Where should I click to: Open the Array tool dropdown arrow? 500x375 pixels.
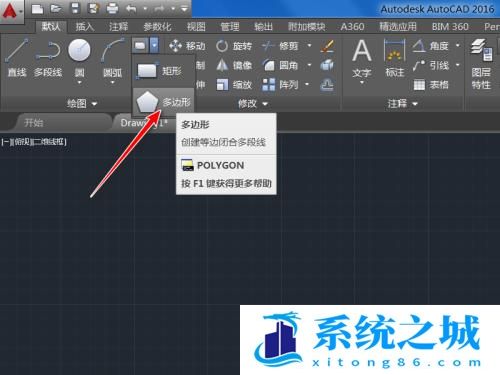click(307, 84)
